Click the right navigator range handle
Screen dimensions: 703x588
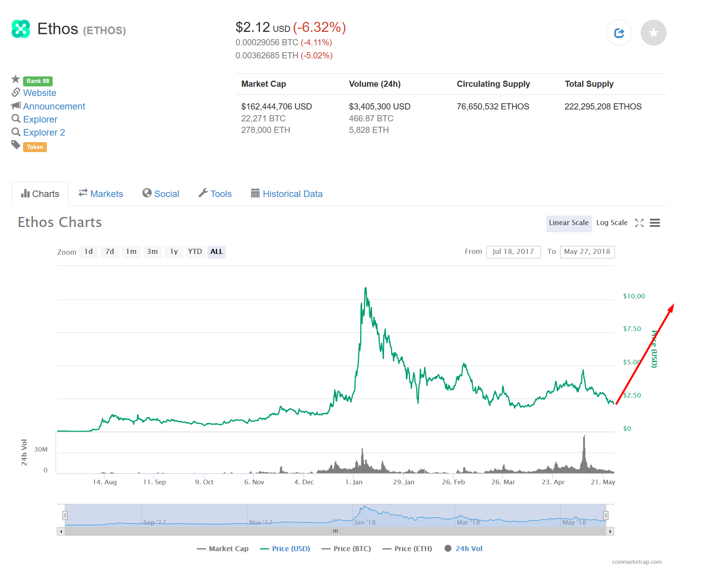606,515
